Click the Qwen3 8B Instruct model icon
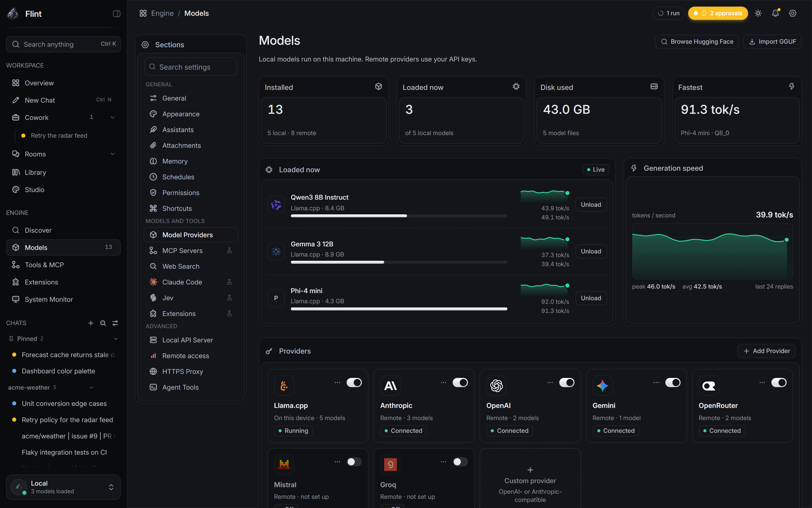The height and width of the screenshot is (508, 812). pos(276,205)
